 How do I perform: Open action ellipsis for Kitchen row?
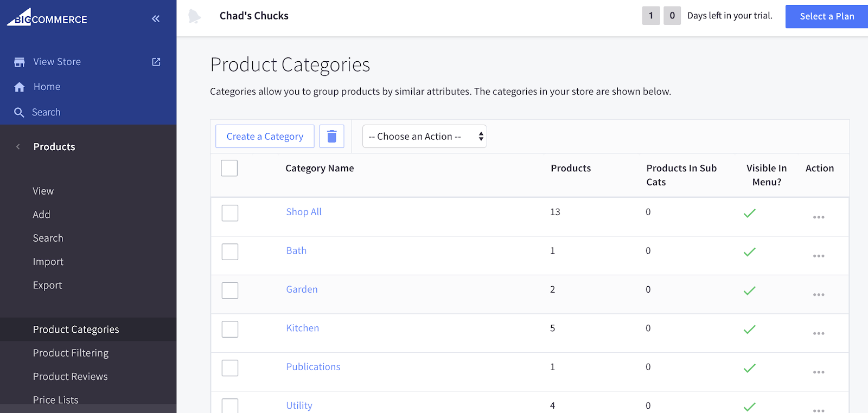818,333
